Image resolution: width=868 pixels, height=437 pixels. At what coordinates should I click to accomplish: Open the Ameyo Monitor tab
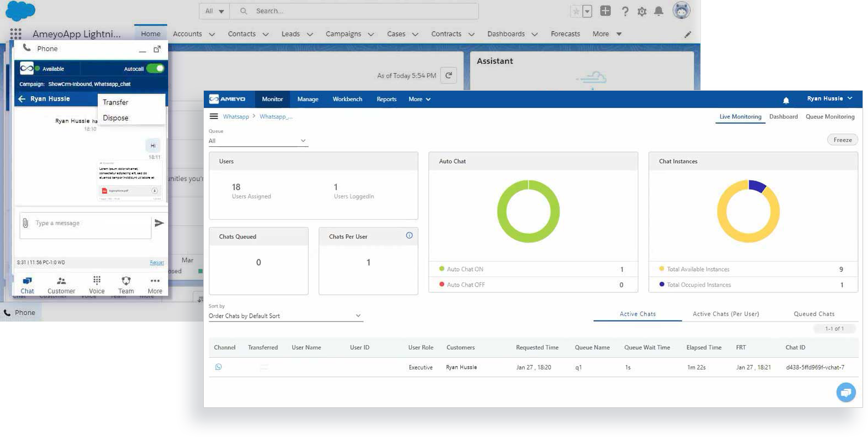272,99
